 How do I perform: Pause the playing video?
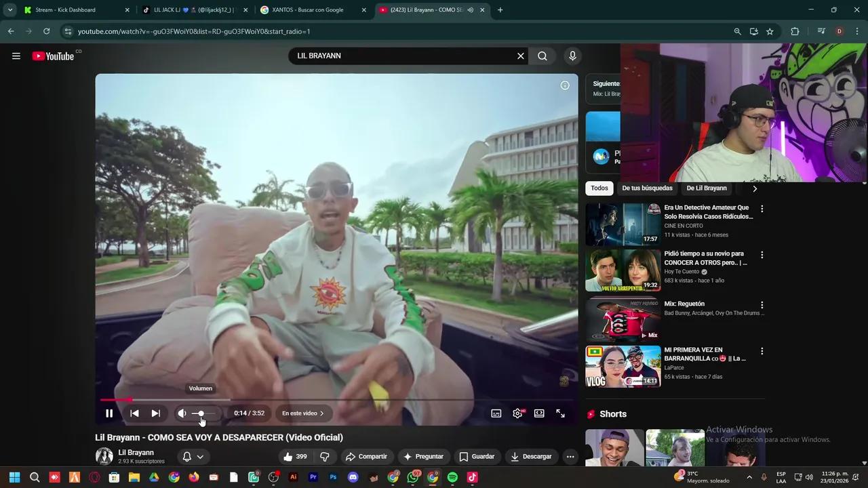point(109,413)
